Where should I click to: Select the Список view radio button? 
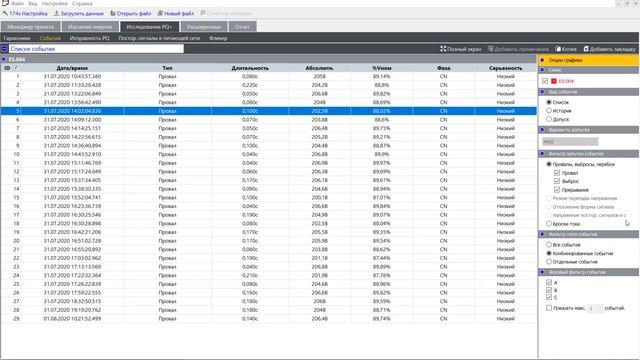coord(549,102)
